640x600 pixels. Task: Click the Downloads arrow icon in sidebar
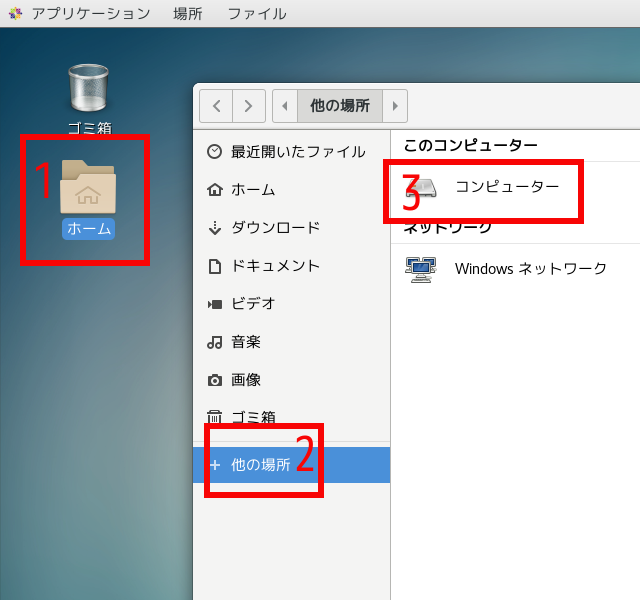coord(214,228)
